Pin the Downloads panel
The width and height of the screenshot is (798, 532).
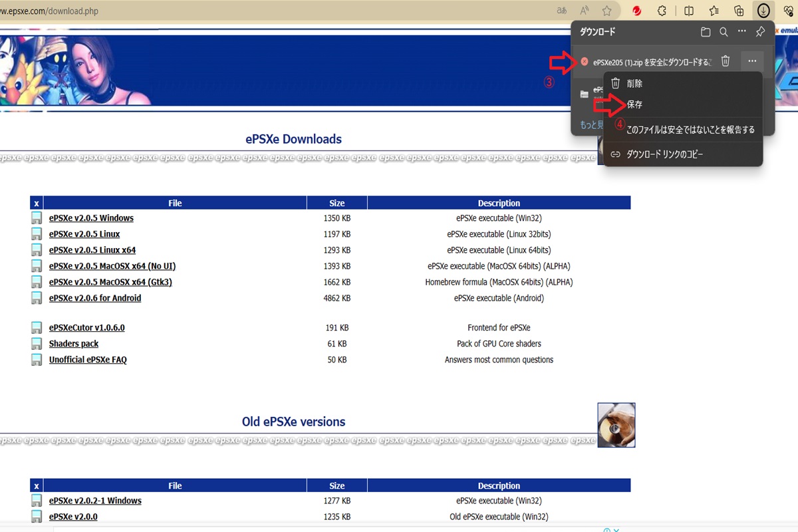[760, 32]
